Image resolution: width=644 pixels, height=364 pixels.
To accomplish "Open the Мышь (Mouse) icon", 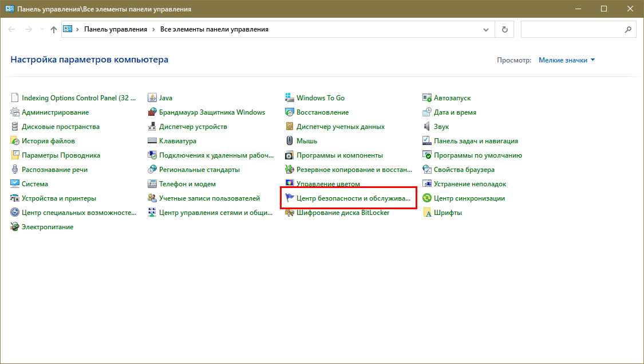I will click(290, 141).
